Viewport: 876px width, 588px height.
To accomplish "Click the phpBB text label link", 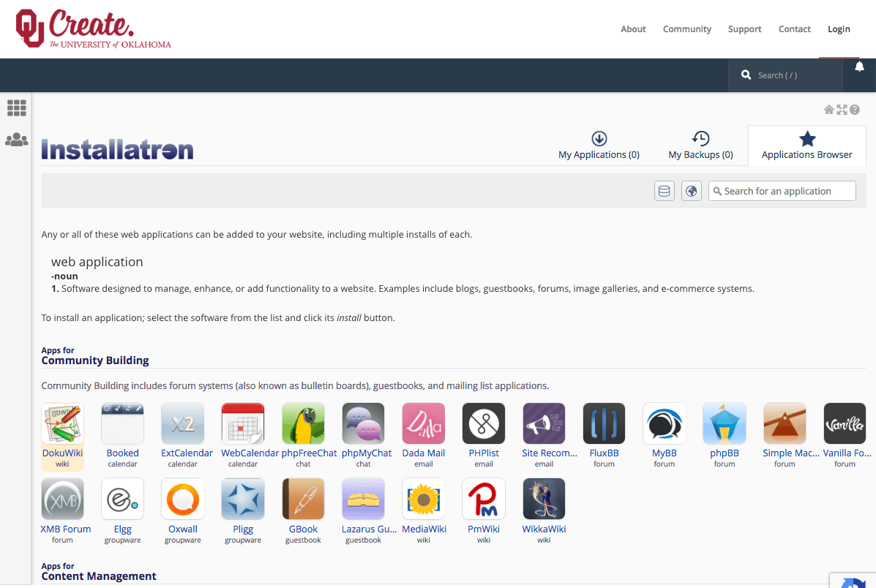I will (x=725, y=453).
